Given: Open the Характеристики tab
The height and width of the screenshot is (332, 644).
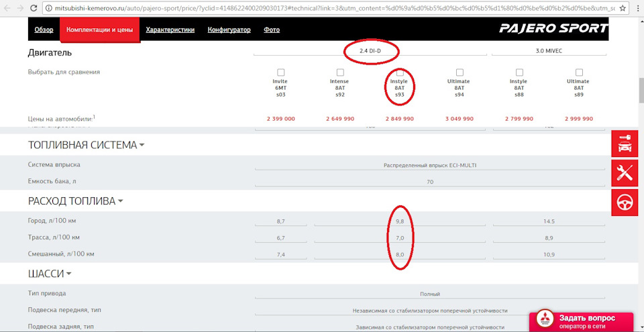Looking at the screenshot, I should (x=170, y=30).
